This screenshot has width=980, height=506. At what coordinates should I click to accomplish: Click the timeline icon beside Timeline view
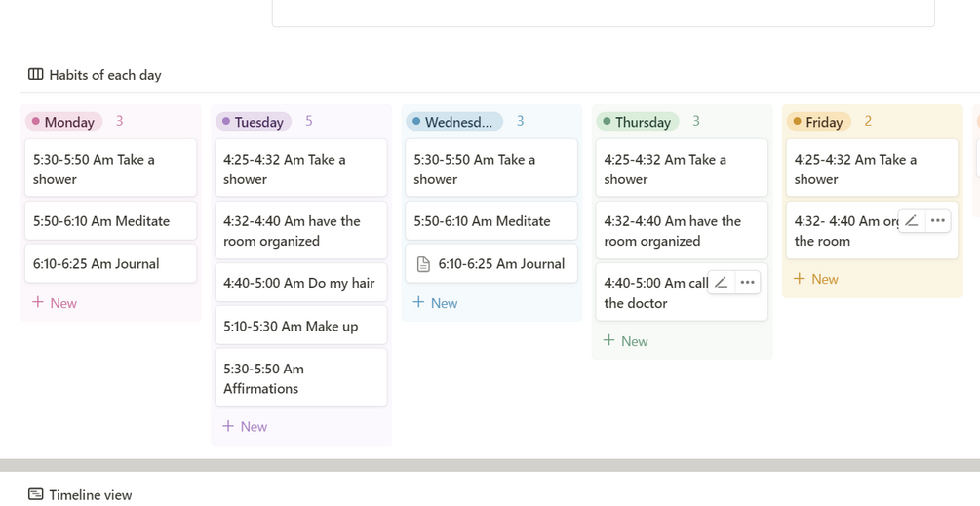pos(36,495)
